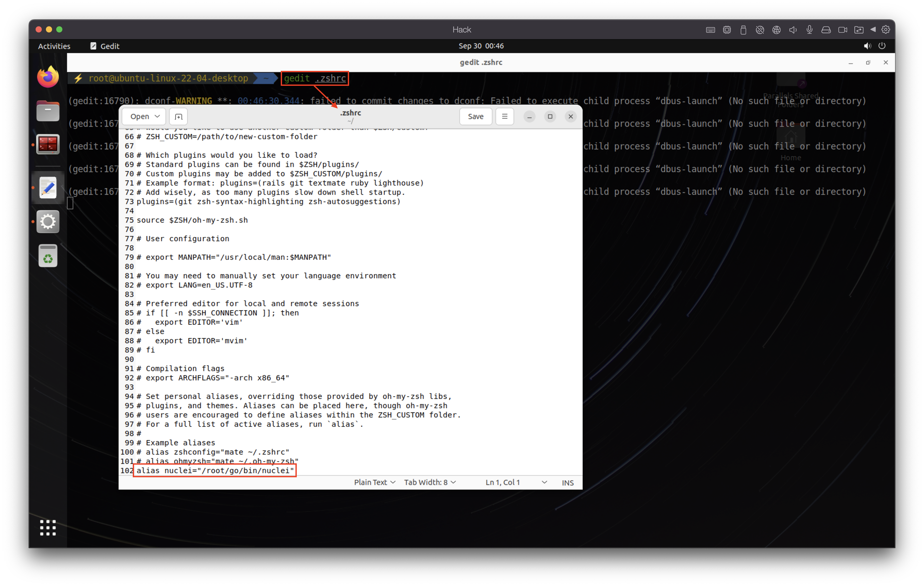The image size is (924, 586).
Task: Click the CPU chip icon in title bar
Action: pyautogui.click(x=727, y=30)
